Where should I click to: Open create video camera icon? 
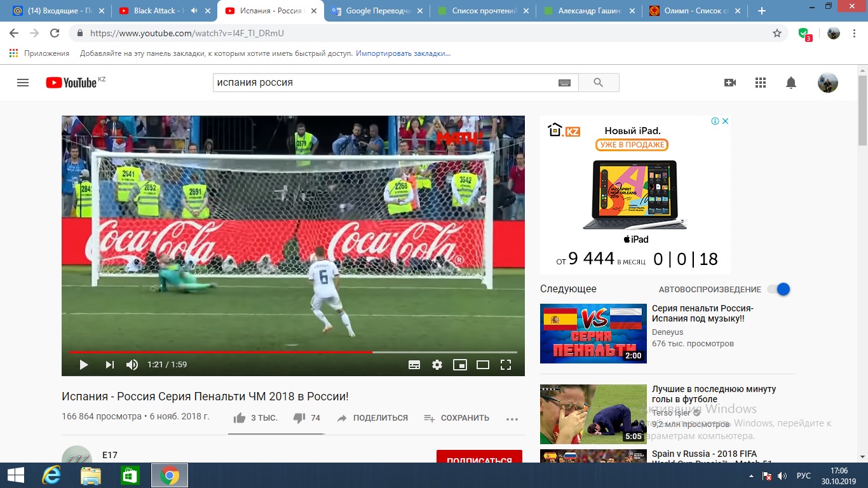pos(730,83)
